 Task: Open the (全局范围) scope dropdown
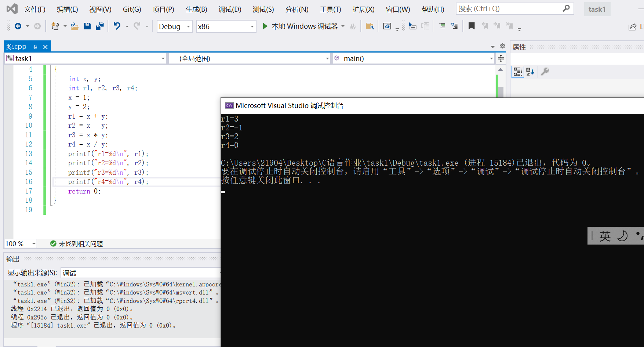[250, 58]
